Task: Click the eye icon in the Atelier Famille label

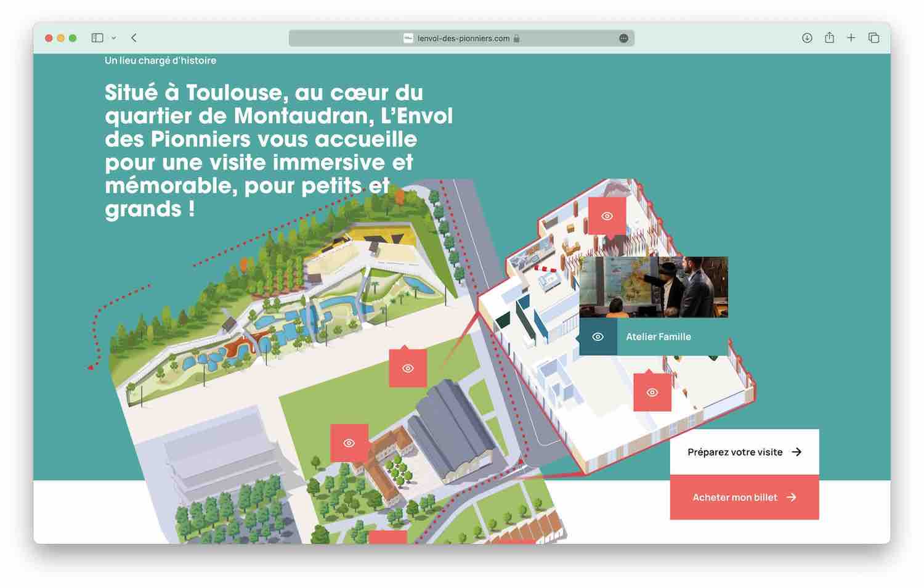Action: [598, 337]
